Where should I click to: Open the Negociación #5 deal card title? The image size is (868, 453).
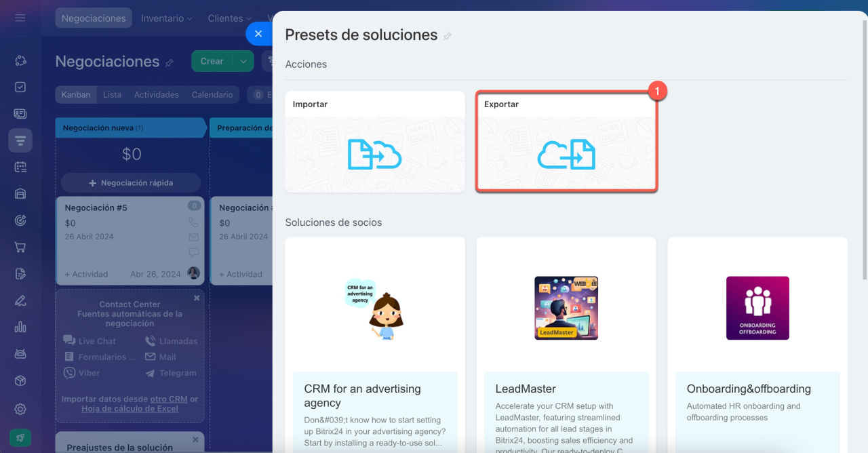[96, 208]
